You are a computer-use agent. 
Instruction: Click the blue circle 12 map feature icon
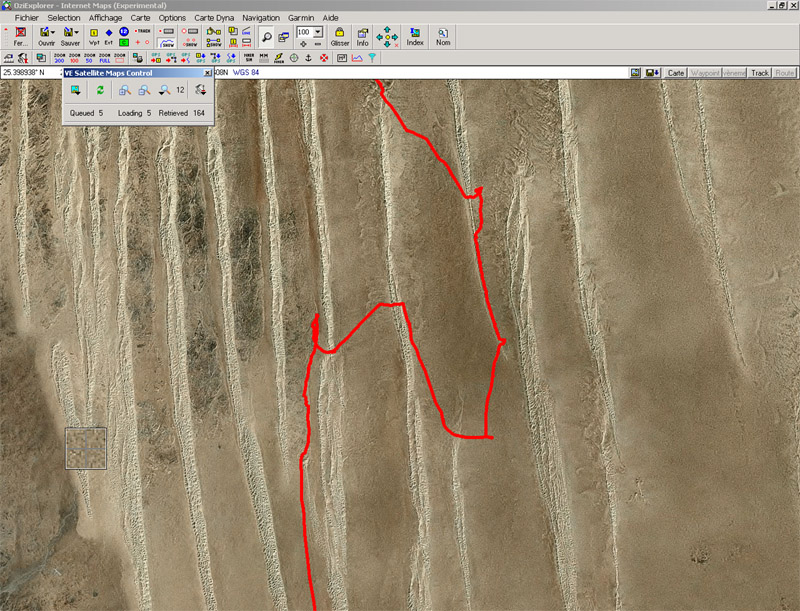click(x=123, y=32)
